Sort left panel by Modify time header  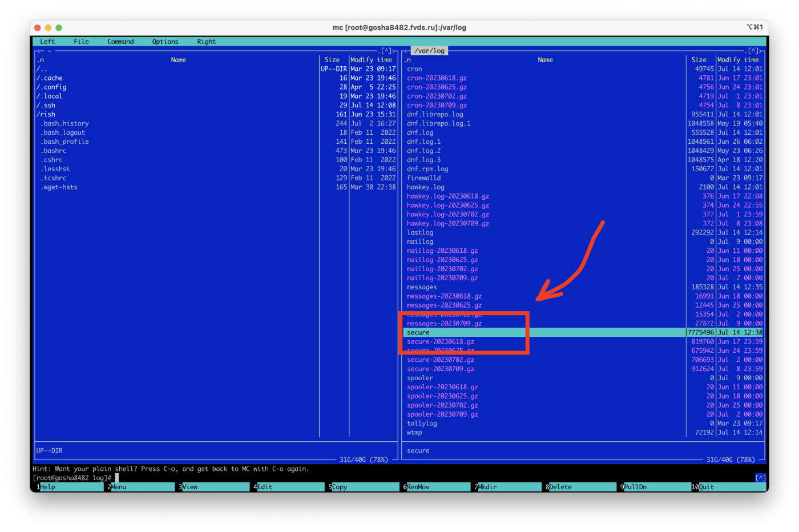371,60
